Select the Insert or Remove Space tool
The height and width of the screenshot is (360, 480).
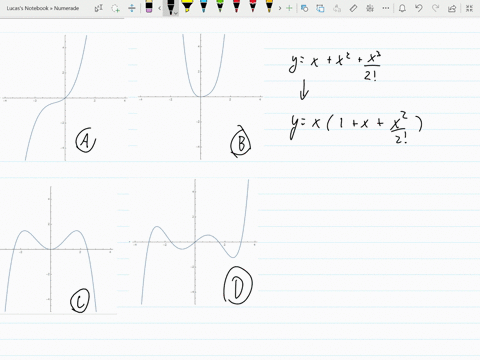pos(132,8)
